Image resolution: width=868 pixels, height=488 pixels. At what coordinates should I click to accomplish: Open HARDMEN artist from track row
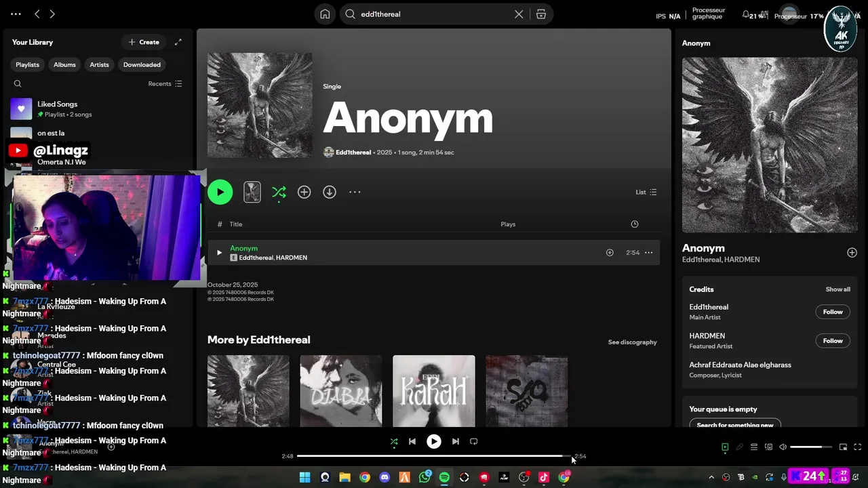click(292, 258)
